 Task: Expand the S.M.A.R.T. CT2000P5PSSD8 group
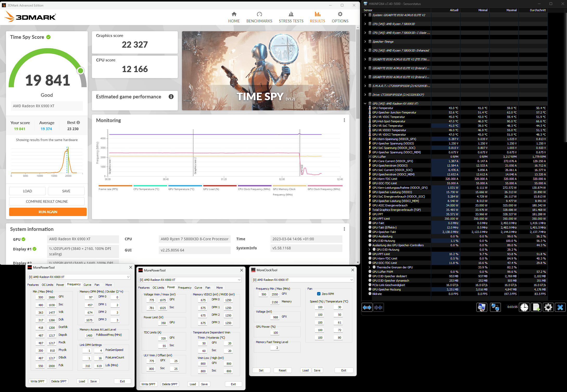coord(365,86)
